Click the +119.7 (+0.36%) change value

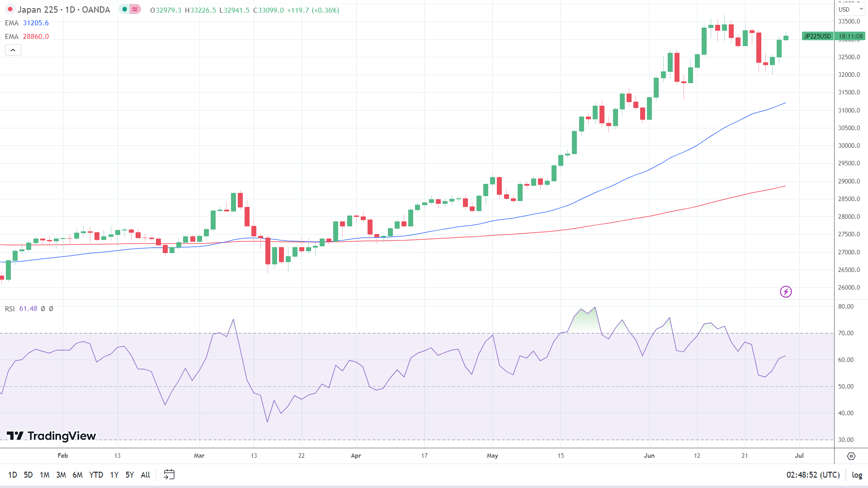(x=313, y=10)
